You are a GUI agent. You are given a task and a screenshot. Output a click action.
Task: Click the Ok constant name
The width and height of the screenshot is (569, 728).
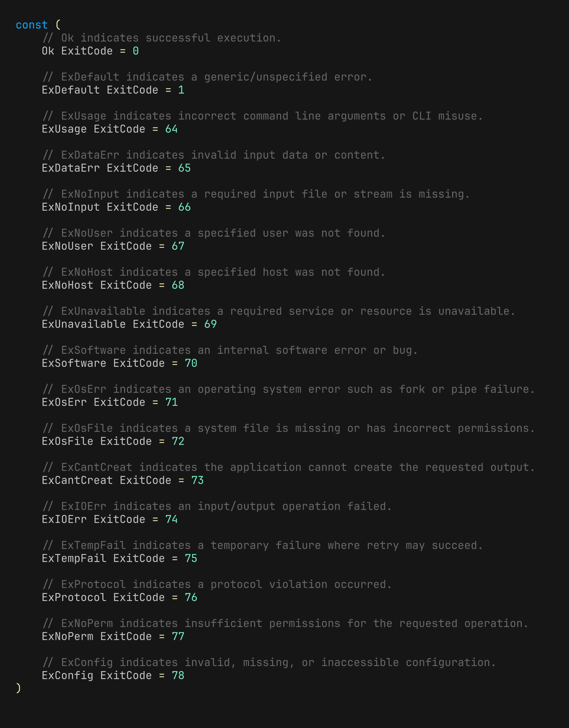click(x=48, y=51)
